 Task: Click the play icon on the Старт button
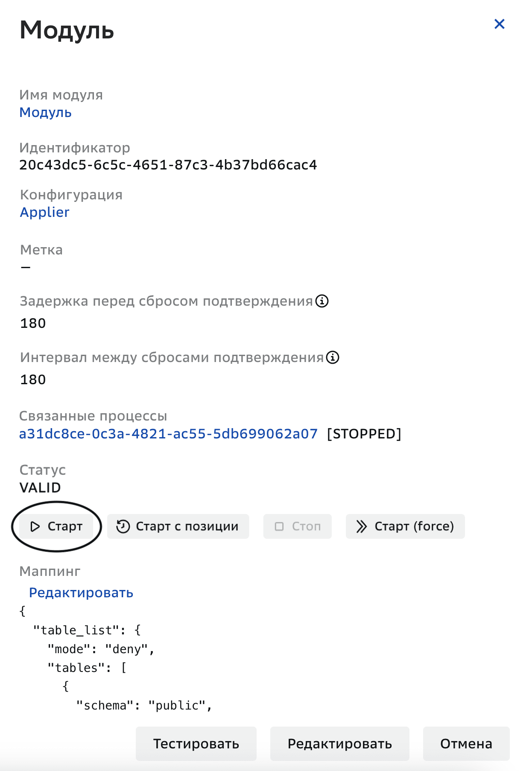click(x=36, y=526)
